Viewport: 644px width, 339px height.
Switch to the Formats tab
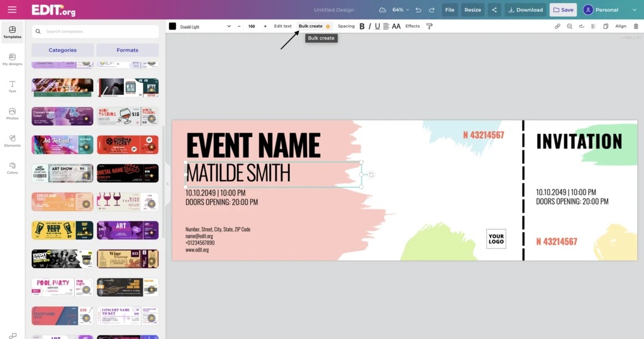click(x=127, y=50)
